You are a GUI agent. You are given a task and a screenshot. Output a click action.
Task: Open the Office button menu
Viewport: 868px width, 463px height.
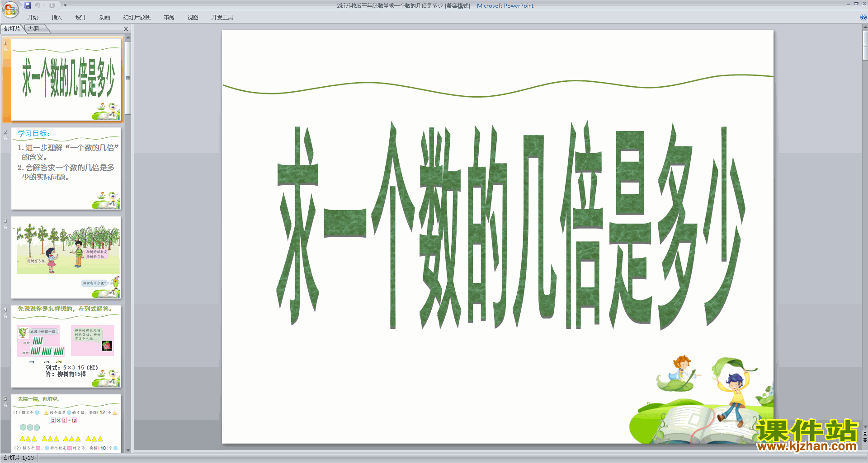click(x=10, y=9)
